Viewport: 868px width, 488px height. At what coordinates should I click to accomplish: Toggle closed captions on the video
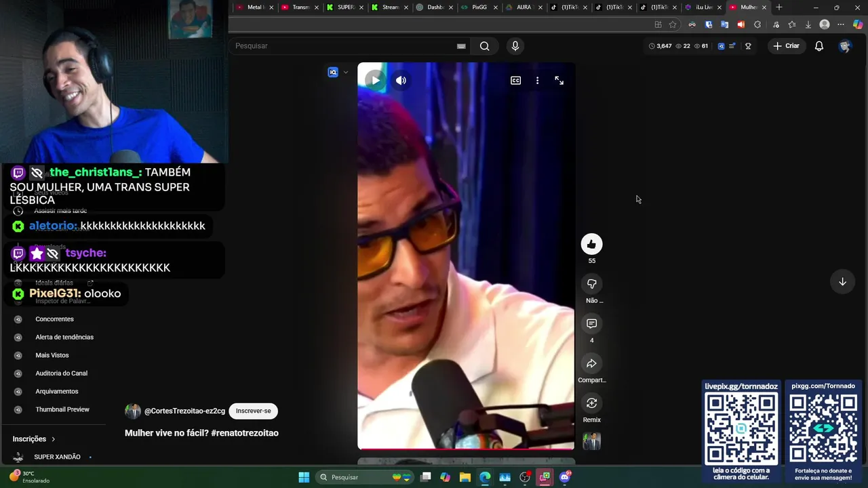(x=515, y=80)
